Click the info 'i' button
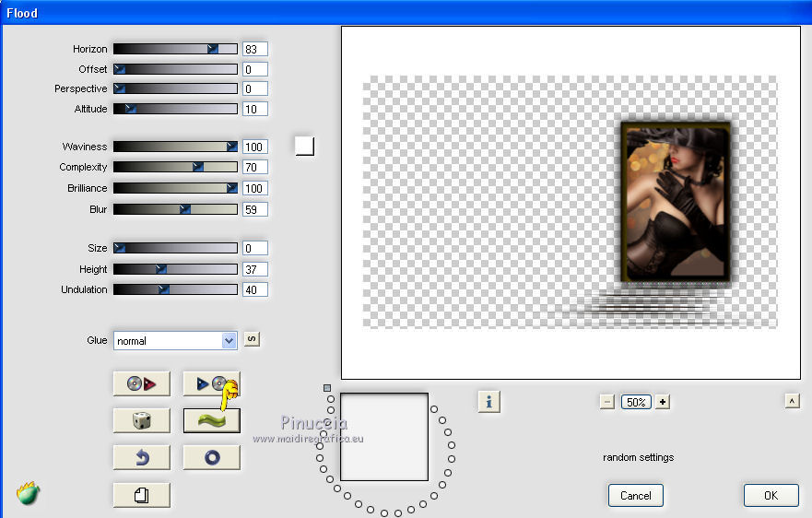Image resolution: width=812 pixels, height=518 pixels. 488,402
